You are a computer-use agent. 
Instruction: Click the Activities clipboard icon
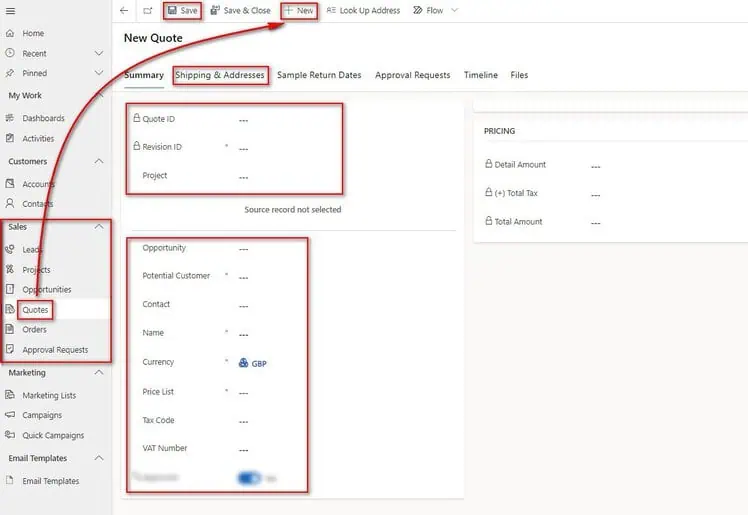click(x=10, y=138)
